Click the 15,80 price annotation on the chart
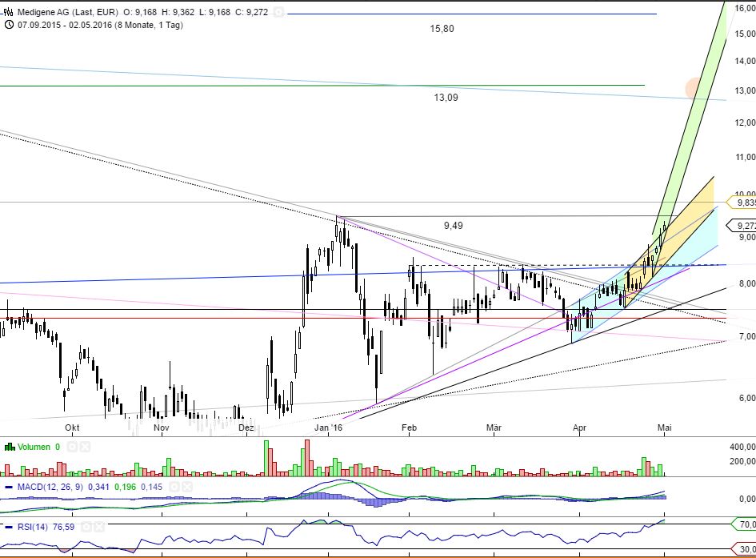The image size is (756, 558). click(x=441, y=29)
